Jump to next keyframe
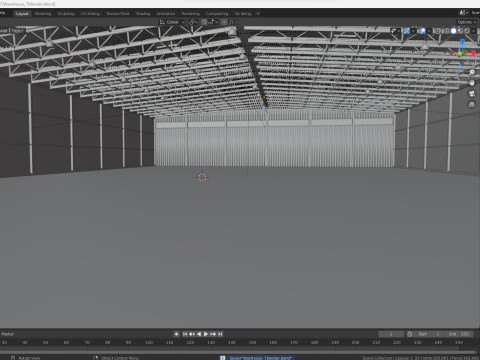480x360 pixels. 213,334
